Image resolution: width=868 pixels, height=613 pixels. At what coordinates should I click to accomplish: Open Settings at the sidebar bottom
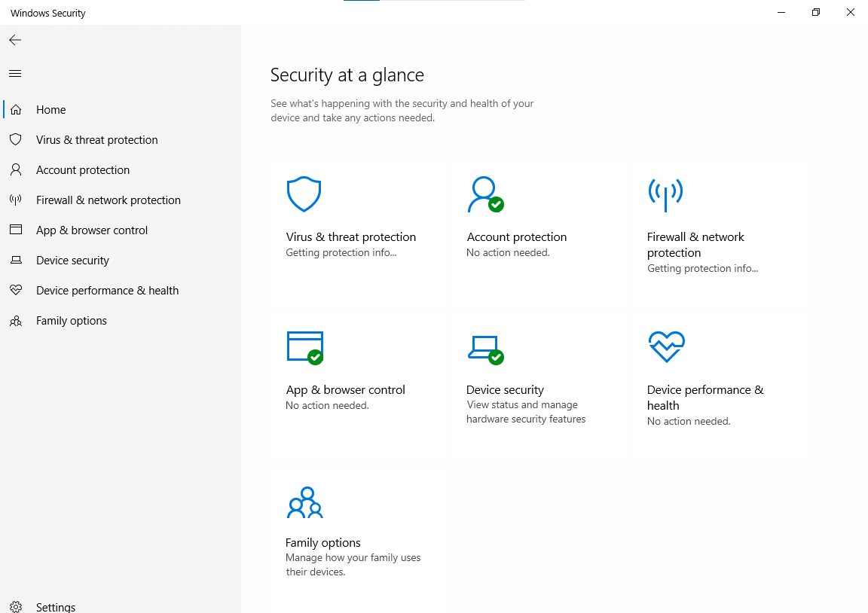pos(56,607)
